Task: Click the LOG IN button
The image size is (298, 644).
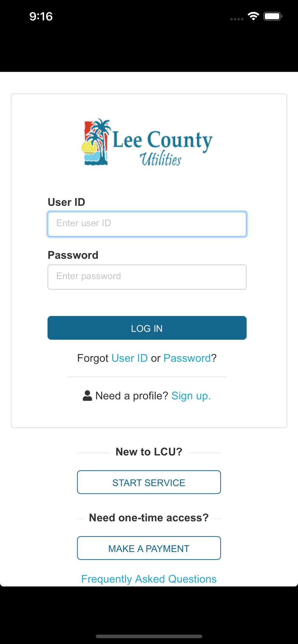Action: click(147, 328)
